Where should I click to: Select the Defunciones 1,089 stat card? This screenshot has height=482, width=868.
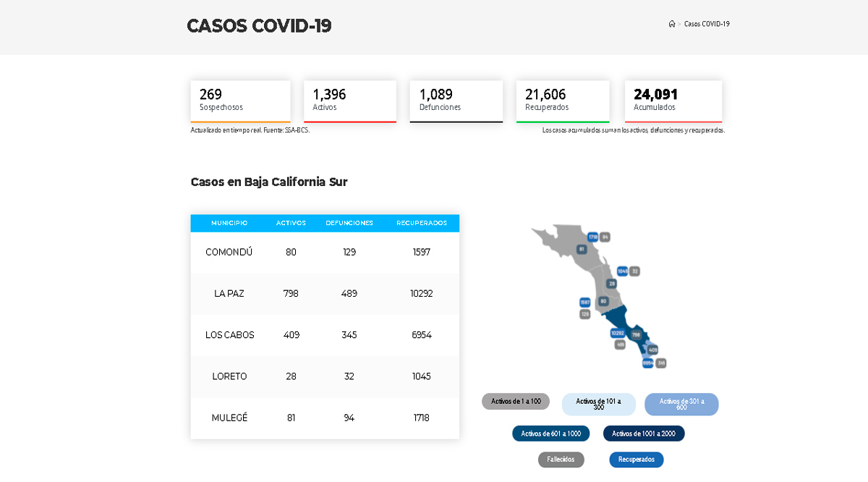point(456,101)
